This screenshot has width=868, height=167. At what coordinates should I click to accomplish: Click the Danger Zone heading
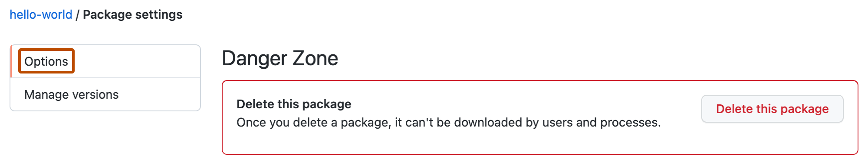pyautogui.click(x=280, y=58)
